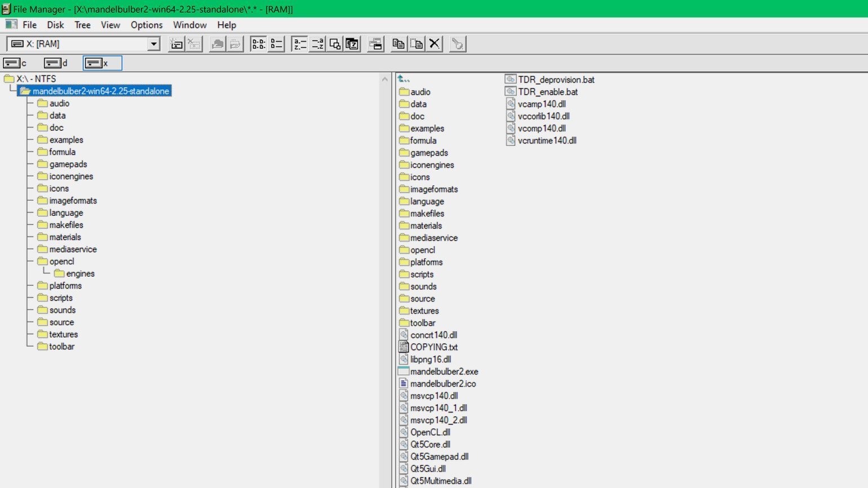Click the Share As toolbar icon

tap(217, 44)
